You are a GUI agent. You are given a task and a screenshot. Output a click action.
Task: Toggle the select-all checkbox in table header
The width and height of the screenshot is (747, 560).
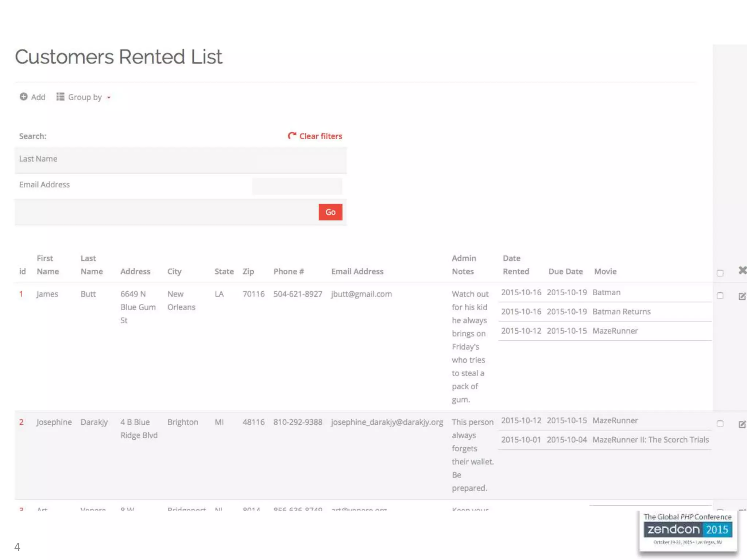720,273
